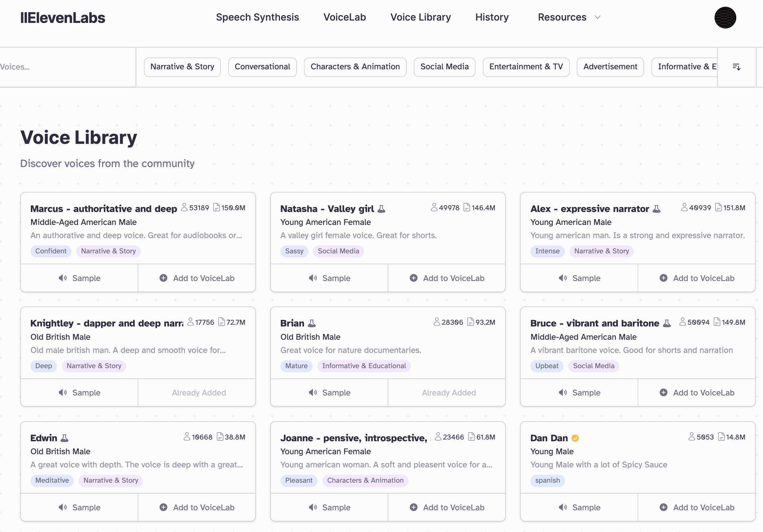
Task: Click Already Added on Knightley card
Action: tap(199, 393)
